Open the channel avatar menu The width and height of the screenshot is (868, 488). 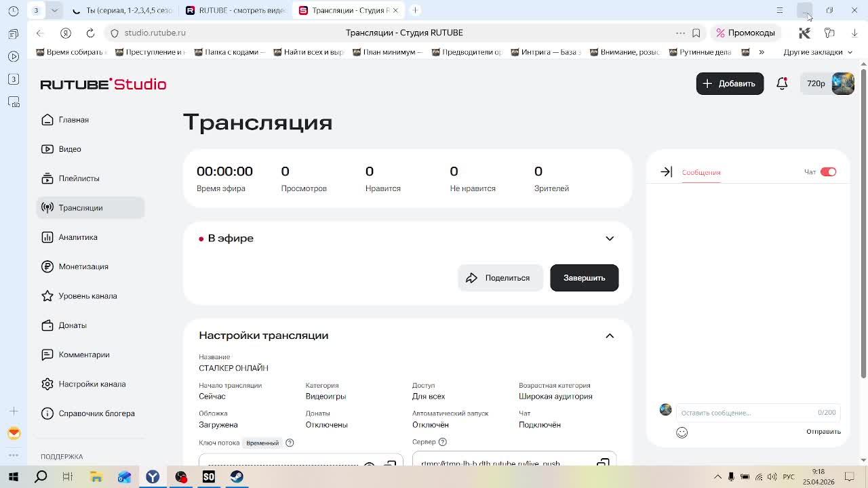point(843,83)
